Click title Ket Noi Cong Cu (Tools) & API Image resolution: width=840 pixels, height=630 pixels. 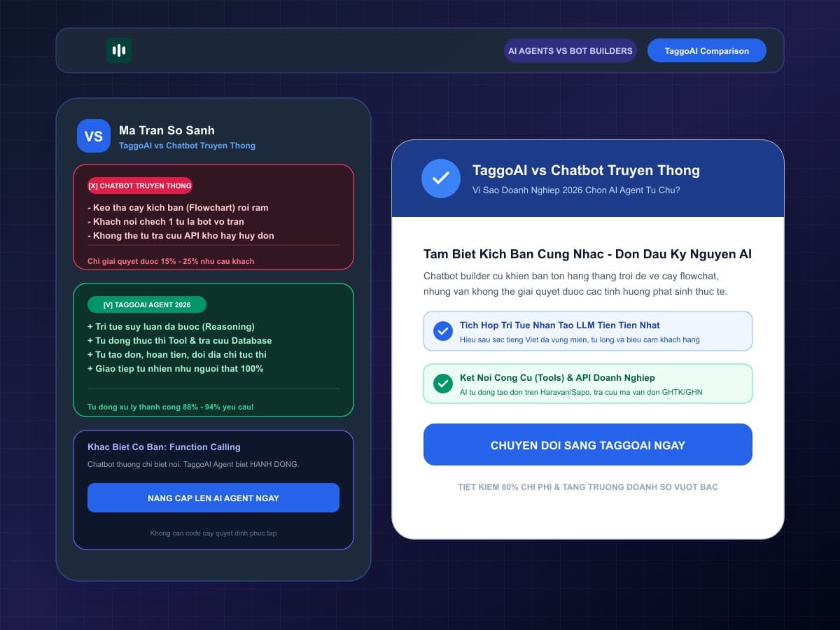coord(557,378)
